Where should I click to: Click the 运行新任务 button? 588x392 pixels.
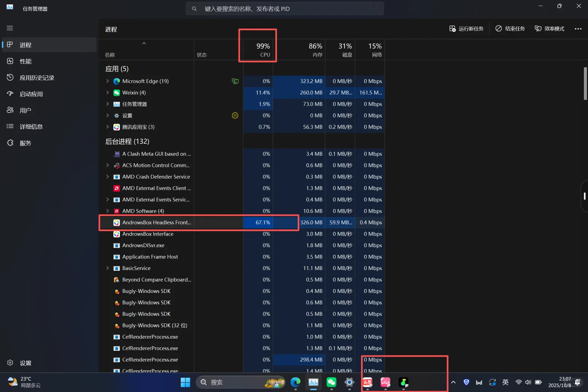tap(467, 28)
